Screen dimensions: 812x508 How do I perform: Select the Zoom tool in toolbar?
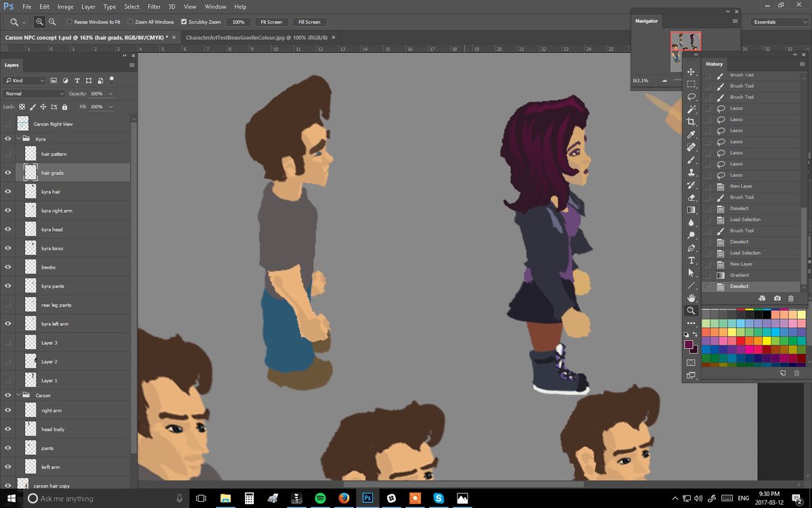(691, 310)
